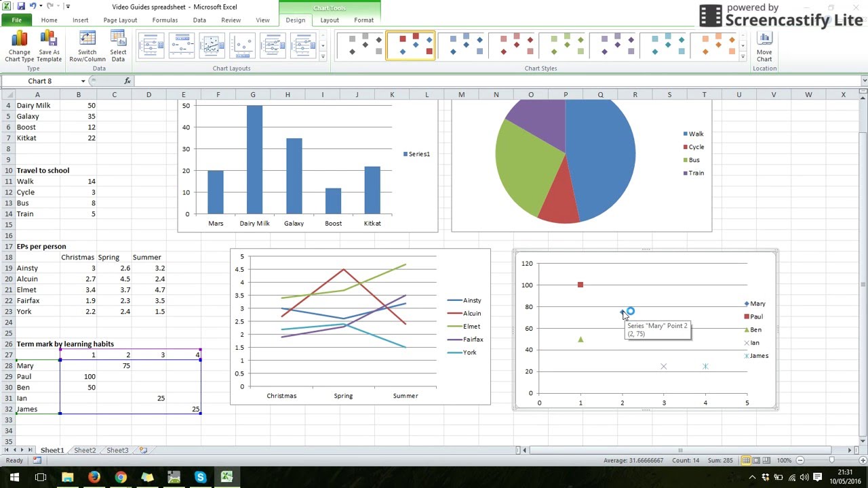The image size is (868, 488).
Task: Apply the first chart layout thumbnail
Action: coord(151,45)
